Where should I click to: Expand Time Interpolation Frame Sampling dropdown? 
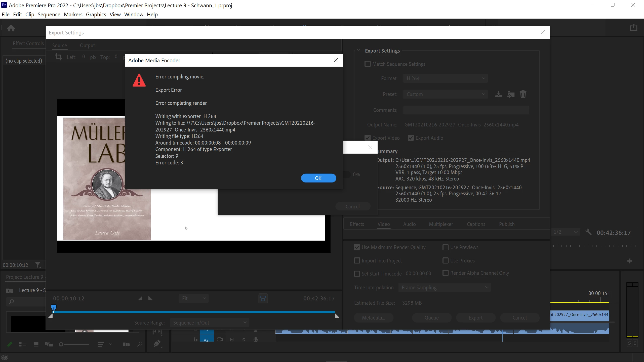tap(445, 287)
